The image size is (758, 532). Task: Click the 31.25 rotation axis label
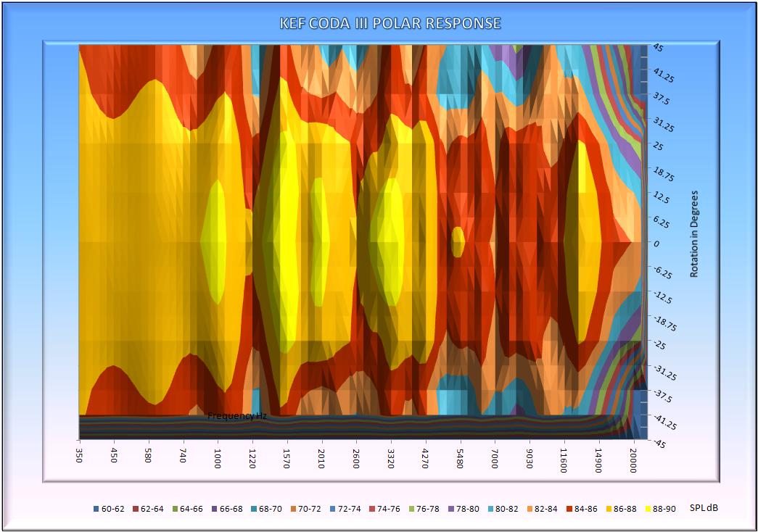tap(664, 125)
